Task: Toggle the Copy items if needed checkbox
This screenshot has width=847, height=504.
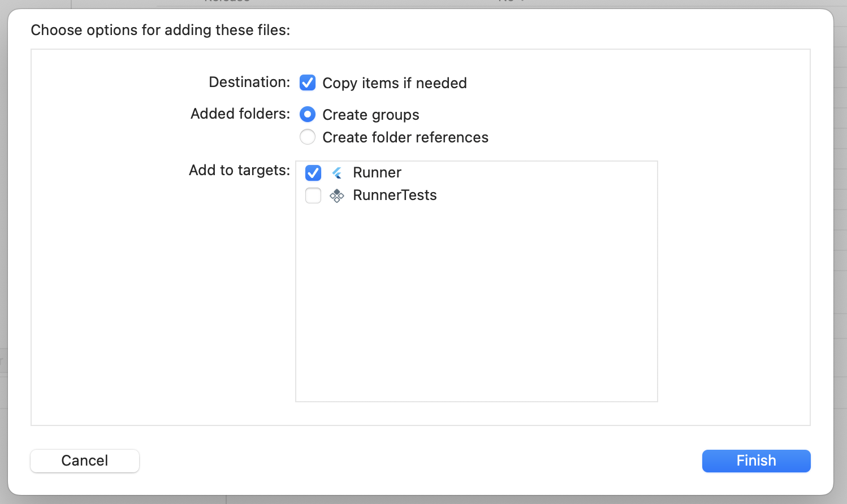Action: (x=308, y=83)
